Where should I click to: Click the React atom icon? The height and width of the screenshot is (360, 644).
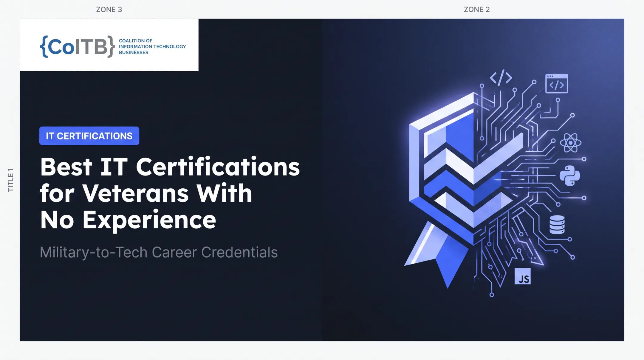point(570,143)
